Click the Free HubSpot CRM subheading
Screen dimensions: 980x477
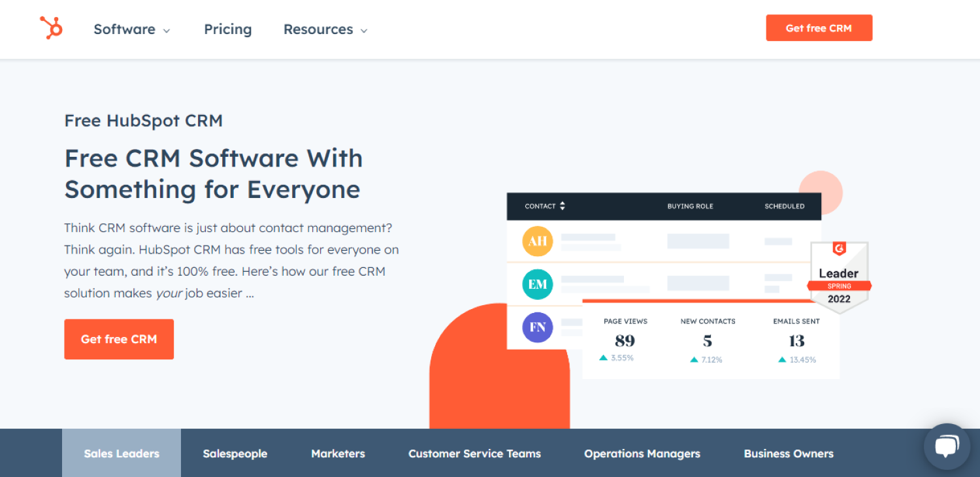(143, 121)
